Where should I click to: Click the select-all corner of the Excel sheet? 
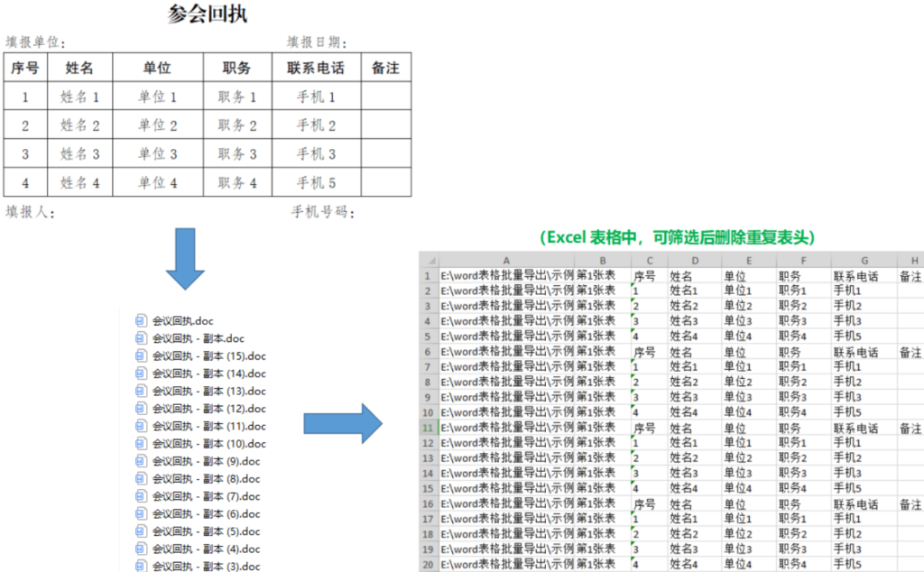point(429,260)
